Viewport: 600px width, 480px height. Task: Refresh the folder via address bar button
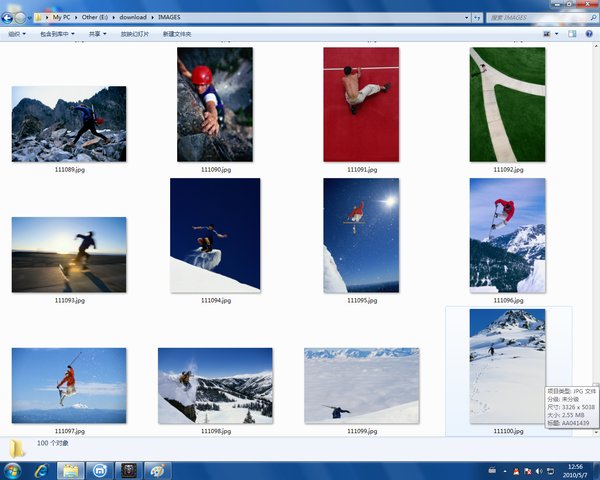(x=477, y=18)
